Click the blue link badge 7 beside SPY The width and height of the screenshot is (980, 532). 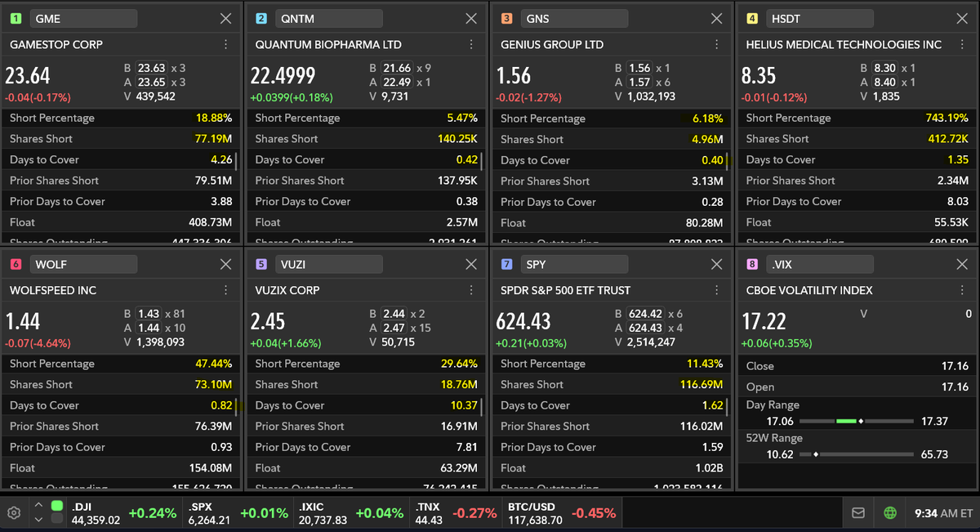click(506, 264)
